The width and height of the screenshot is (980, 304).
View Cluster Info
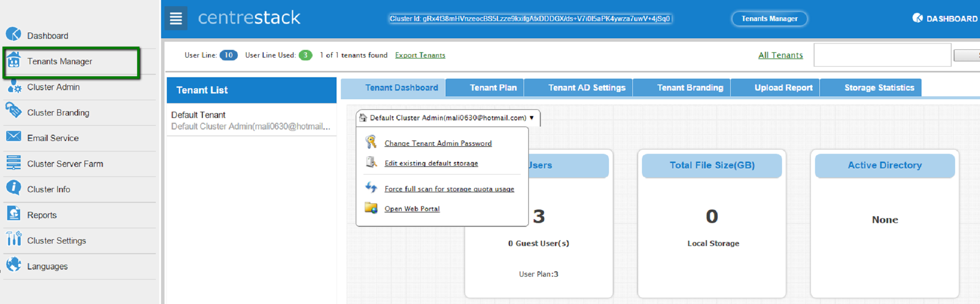point(48,189)
